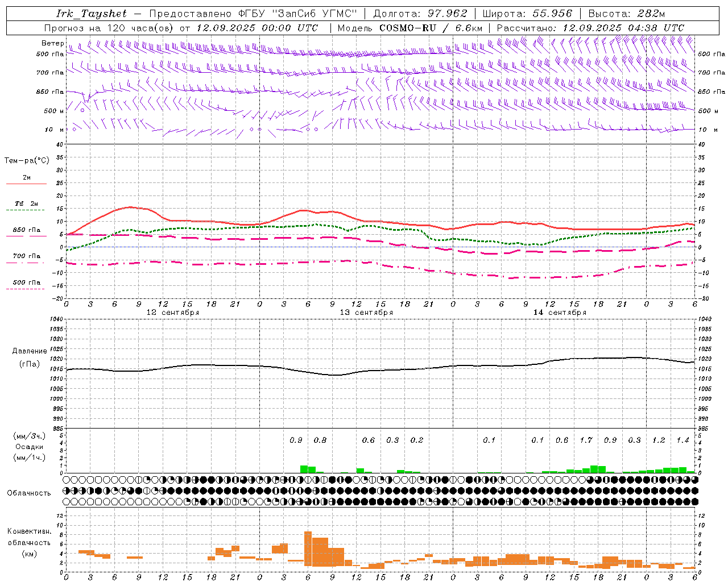This screenshot has height=582, width=728.
Task: Click the '700 гПа' temperature legend entry
Action: click(x=26, y=256)
